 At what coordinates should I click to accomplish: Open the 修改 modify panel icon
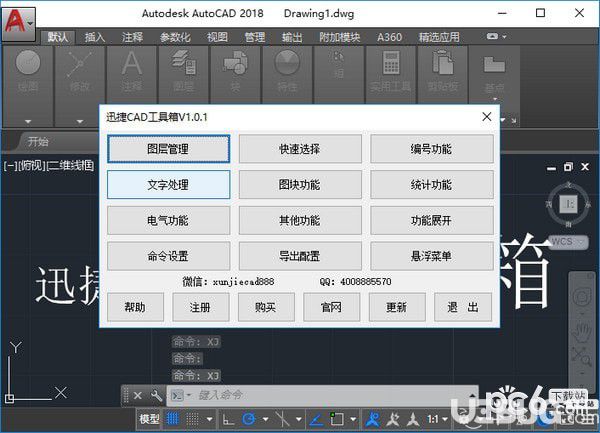point(80,64)
